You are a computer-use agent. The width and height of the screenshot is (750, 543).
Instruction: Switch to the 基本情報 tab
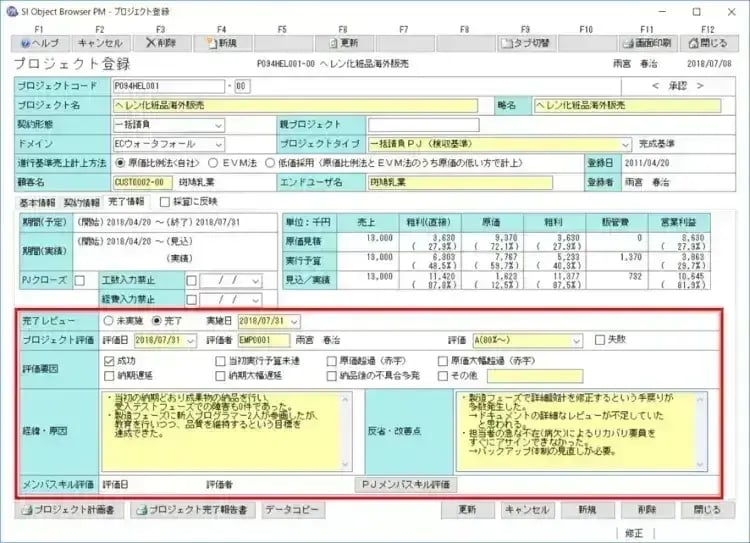pyautogui.click(x=39, y=201)
